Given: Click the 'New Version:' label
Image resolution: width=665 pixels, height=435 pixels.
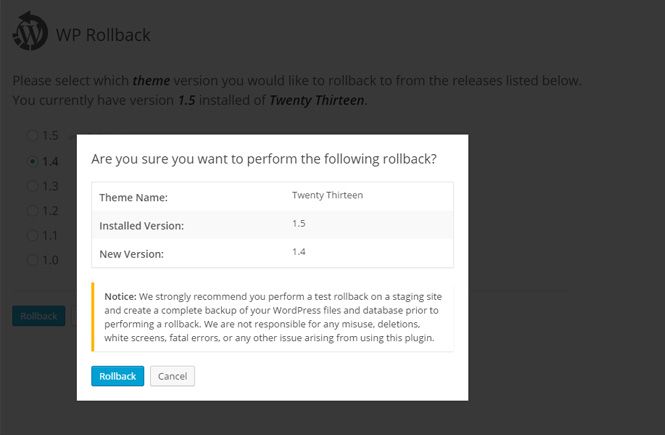Looking at the screenshot, I should [x=131, y=254].
